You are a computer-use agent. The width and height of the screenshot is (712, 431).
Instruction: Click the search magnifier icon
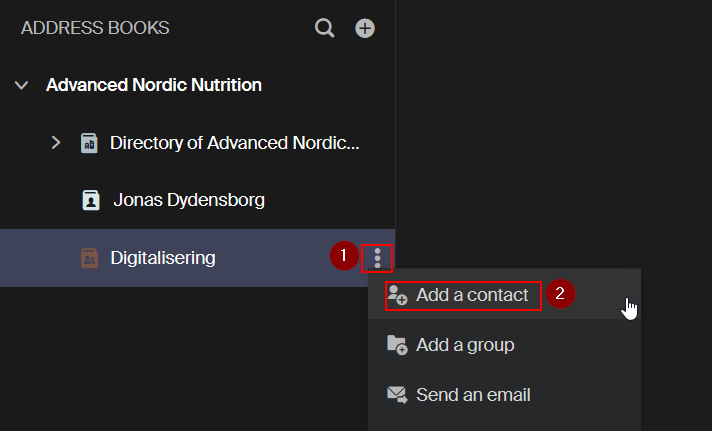325,29
